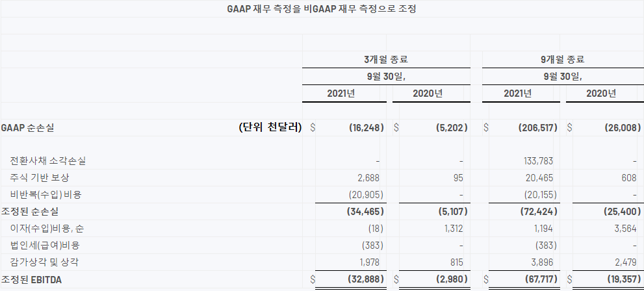The height and width of the screenshot is (291, 644).
Task: Click the 전환사채 소각손실 row label
Action: 47,161
